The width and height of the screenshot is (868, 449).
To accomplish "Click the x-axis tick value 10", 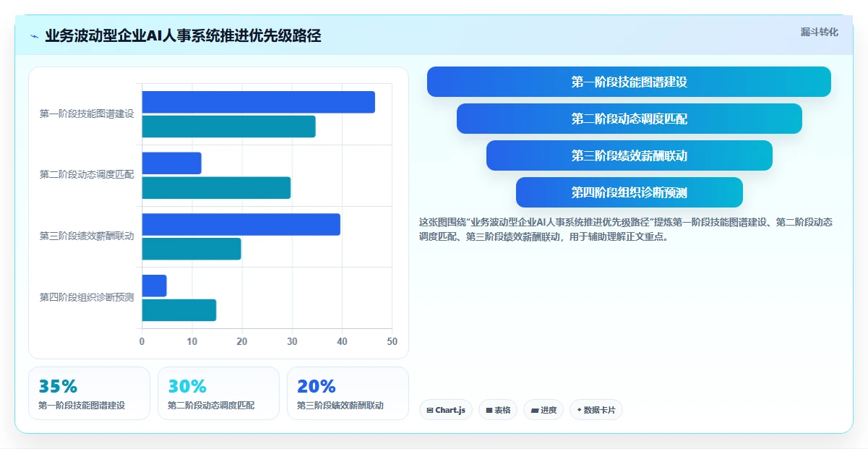I will pos(192,341).
